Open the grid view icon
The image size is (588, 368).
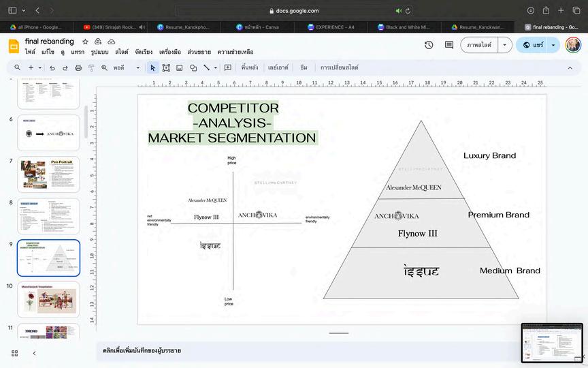coord(14,353)
